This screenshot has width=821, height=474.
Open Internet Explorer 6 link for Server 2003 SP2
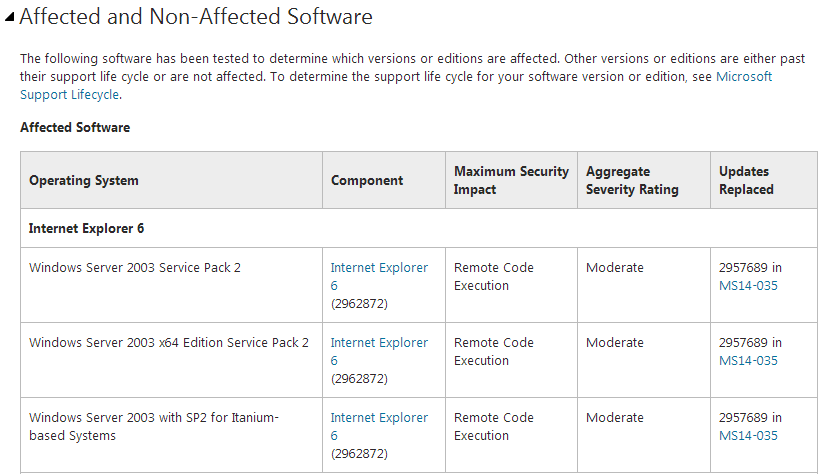(379, 268)
